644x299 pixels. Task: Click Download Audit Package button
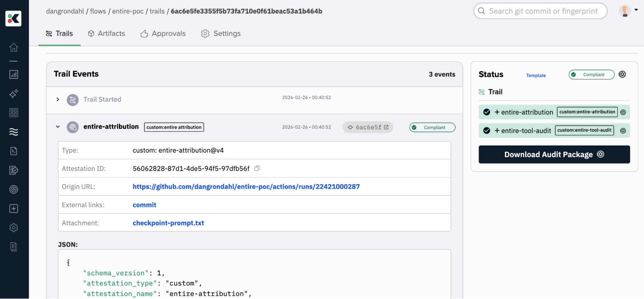(x=554, y=154)
